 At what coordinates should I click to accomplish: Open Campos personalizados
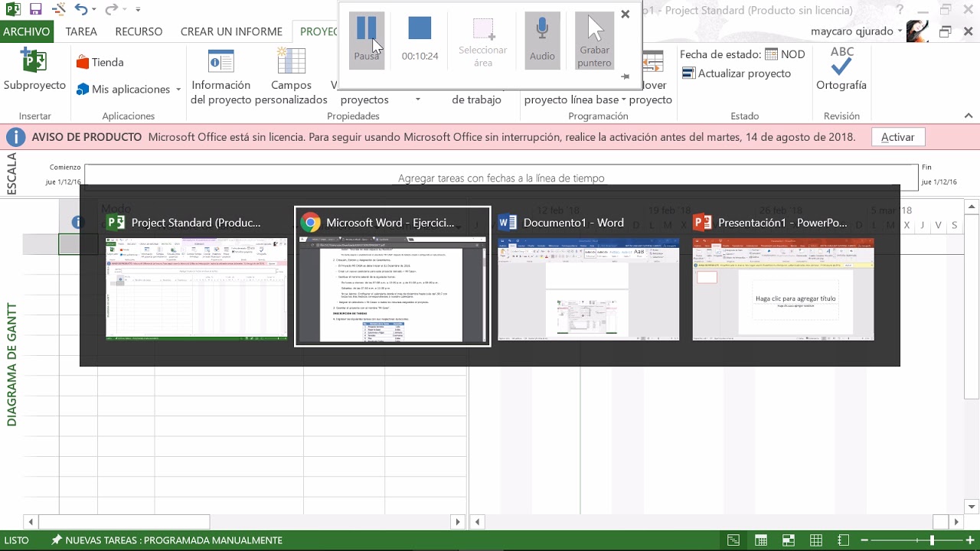pyautogui.click(x=291, y=77)
